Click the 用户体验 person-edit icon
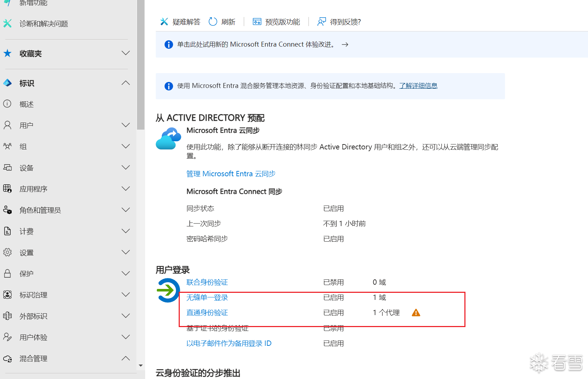The width and height of the screenshot is (588, 379). click(x=7, y=337)
